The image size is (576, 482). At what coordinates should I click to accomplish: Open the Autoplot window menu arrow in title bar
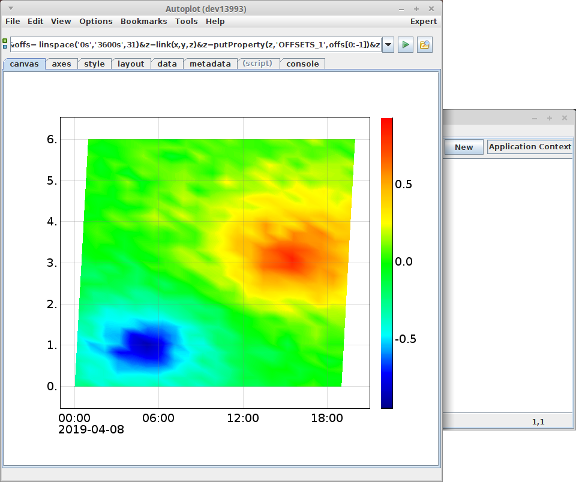point(11,8)
